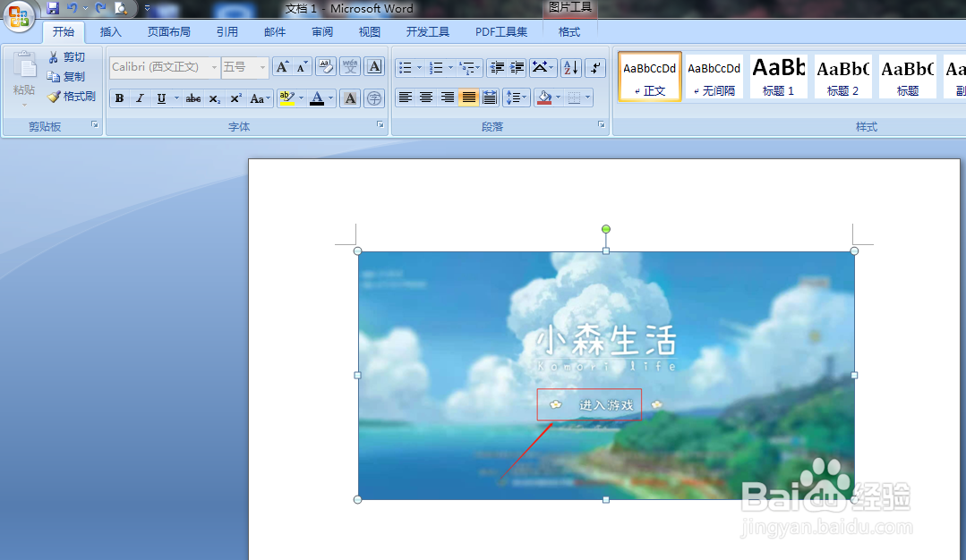966x560 pixels.
Task: Switch to the 引用 tab
Action: [x=227, y=32]
